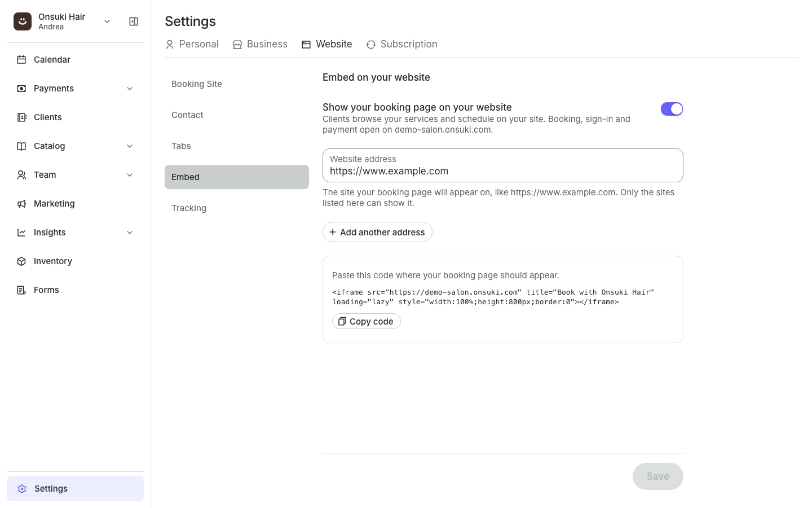The height and width of the screenshot is (508, 812).
Task: Disable the show booking page toggle
Action: (x=672, y=109)
